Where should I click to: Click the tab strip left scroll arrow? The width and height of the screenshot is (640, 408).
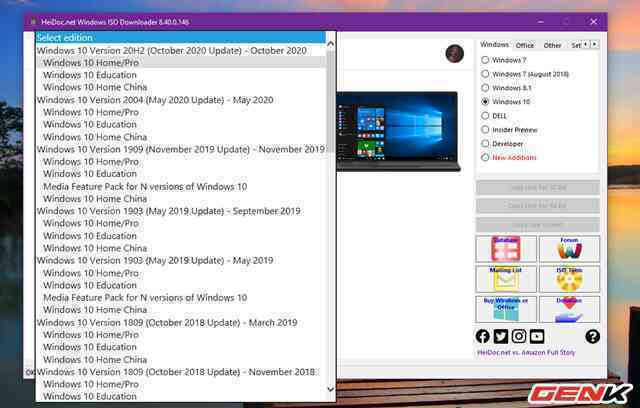(586, 44)
